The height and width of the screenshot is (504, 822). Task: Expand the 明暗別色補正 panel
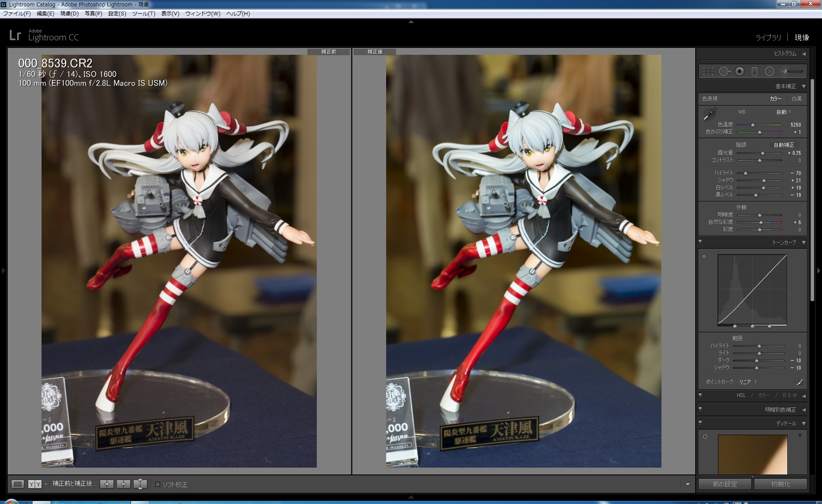[804, 410]
